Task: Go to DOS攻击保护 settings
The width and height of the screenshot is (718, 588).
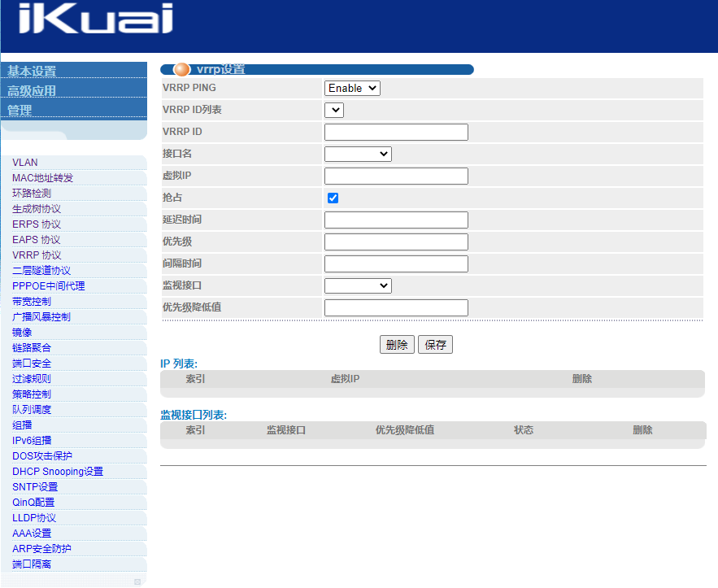Action: (42, 456)
